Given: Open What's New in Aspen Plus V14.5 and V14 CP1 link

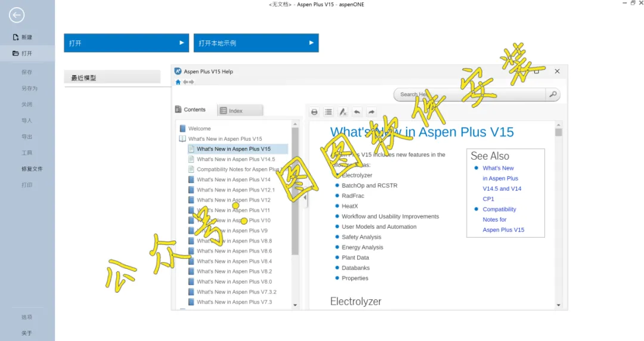Looking at the screenshot, I should (x=502, y=183).
